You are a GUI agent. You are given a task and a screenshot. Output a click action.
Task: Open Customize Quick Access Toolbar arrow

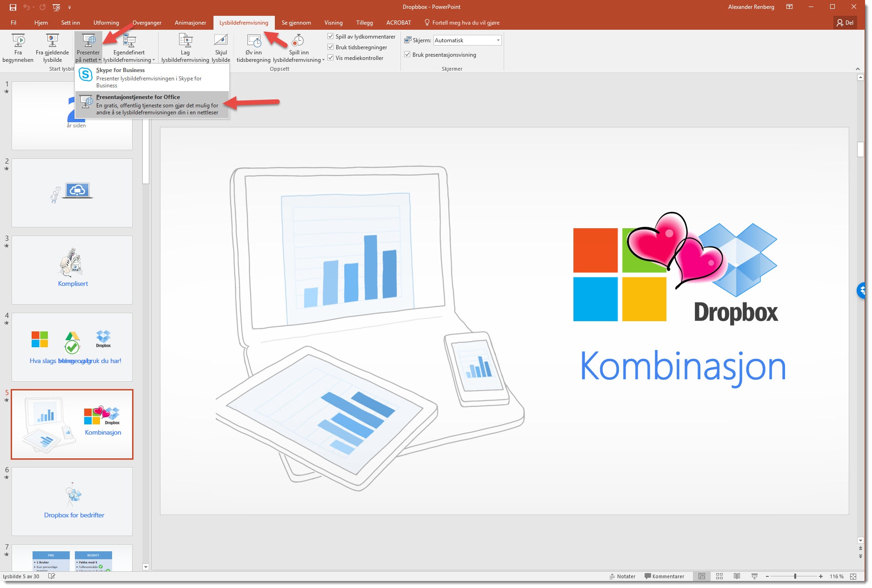click(69, 7)
